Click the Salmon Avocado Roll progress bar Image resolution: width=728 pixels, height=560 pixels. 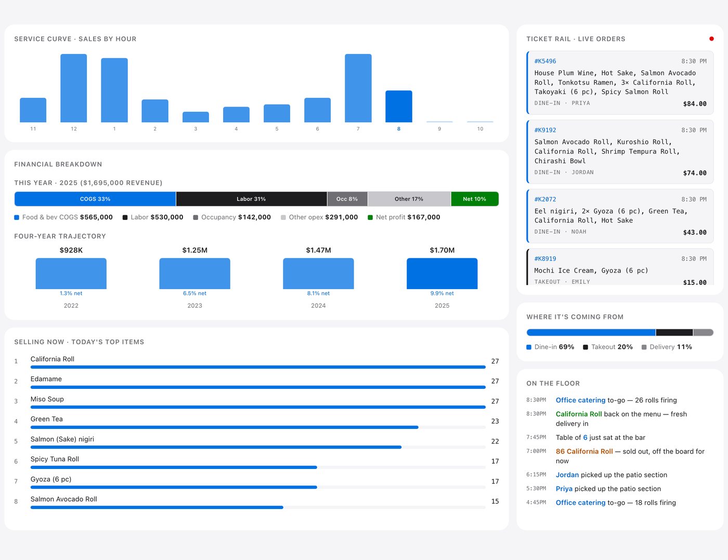pos(258,507)
